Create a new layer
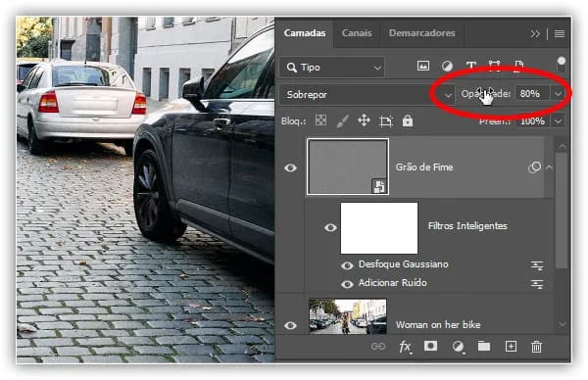 [x=511, y=347]
